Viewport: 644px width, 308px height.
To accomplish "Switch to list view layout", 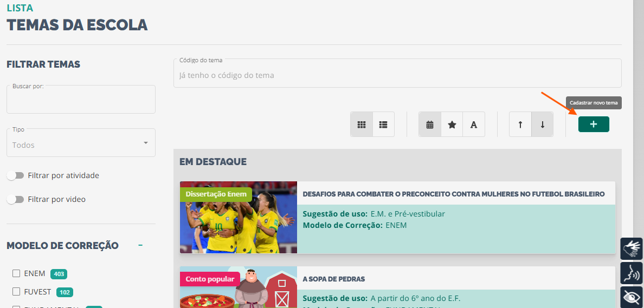I will [384, 124].
